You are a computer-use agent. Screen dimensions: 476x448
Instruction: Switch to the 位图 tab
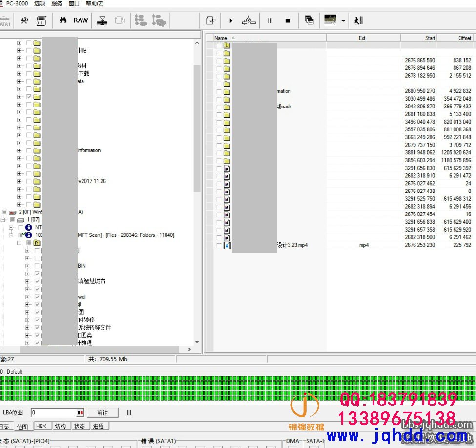coord(22,427)
